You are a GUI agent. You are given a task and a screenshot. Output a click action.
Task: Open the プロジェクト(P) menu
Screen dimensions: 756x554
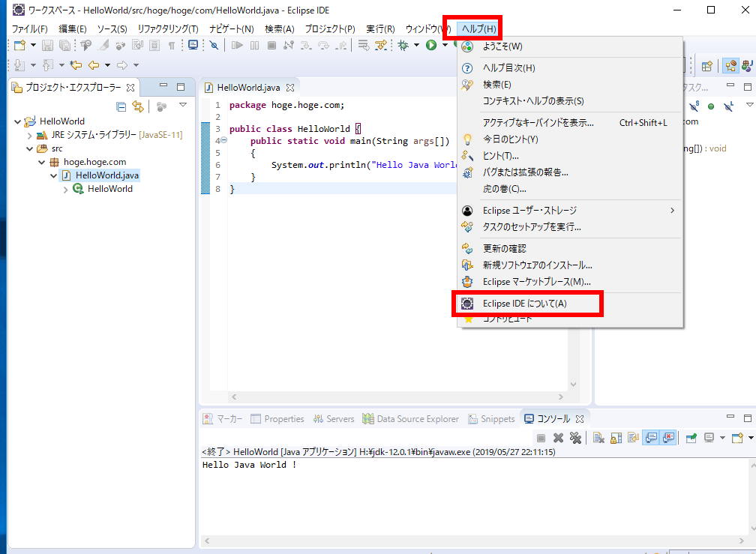(330, 29)
